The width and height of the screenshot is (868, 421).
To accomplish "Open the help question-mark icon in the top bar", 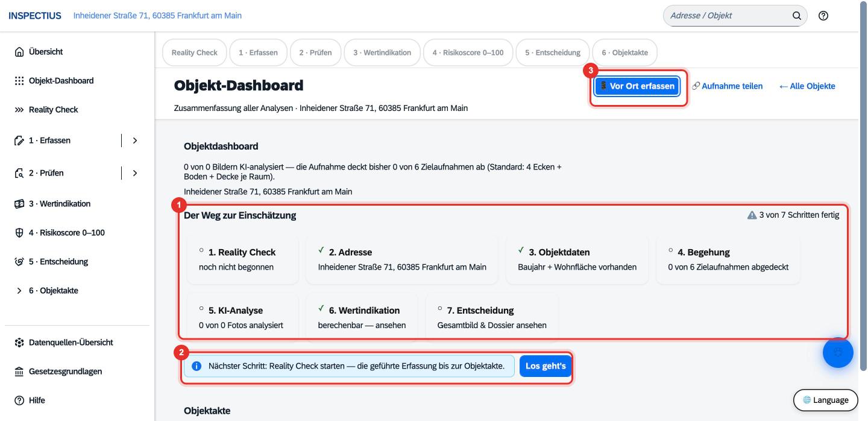I will 823,16.
